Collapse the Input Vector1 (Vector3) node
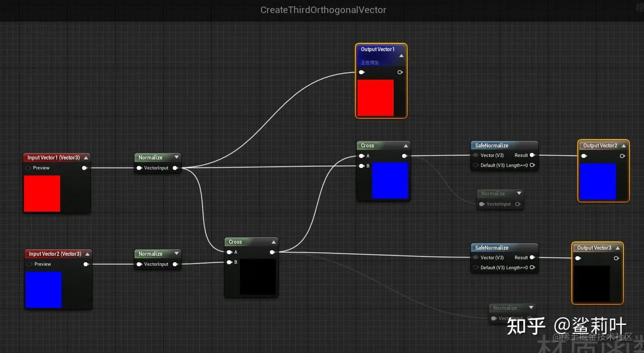This screenshot has height=353, width=644. coord(86,157)
